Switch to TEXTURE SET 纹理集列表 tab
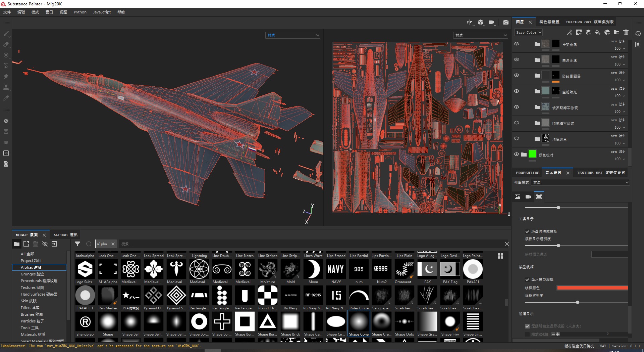The width and height of the screenshot is (644, 352). 590,22
